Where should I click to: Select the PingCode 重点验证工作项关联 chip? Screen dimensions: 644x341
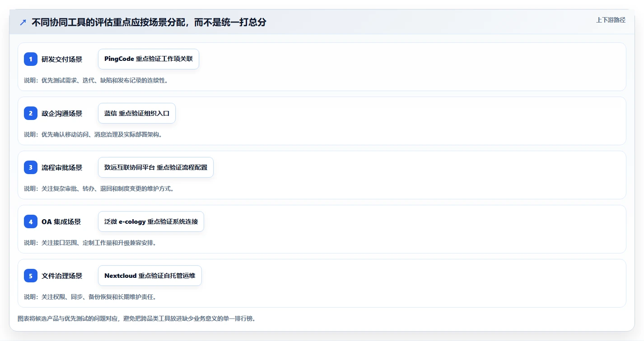[x=149, y=59]
